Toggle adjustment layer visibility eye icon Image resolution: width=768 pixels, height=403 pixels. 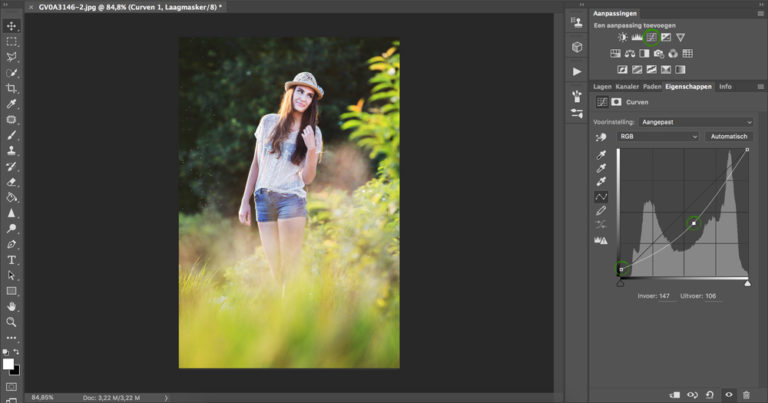tap(727, 394)
